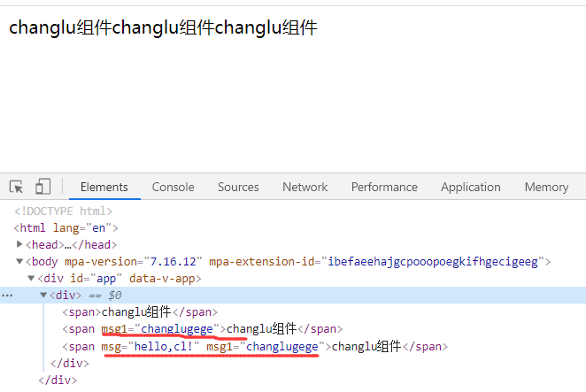The image size is (586, 392).
Task: Select the DOCTYPE html line
Action: click(63, 211)
